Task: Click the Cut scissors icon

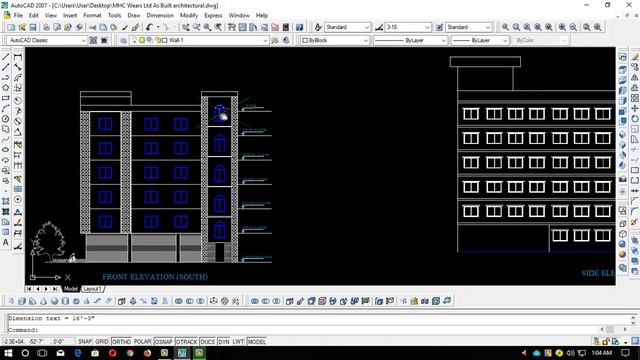Action: [93, 27]
